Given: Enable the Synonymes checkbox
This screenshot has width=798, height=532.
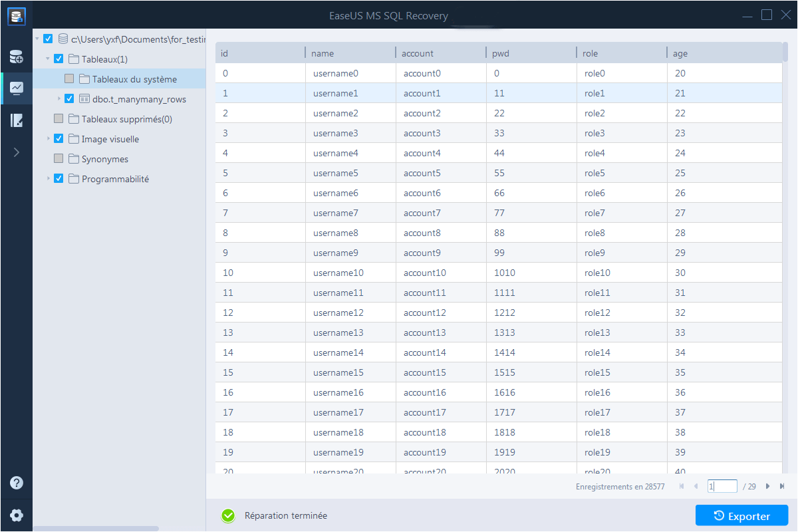Looking at the screenshot, I should [x=59, y=159].
